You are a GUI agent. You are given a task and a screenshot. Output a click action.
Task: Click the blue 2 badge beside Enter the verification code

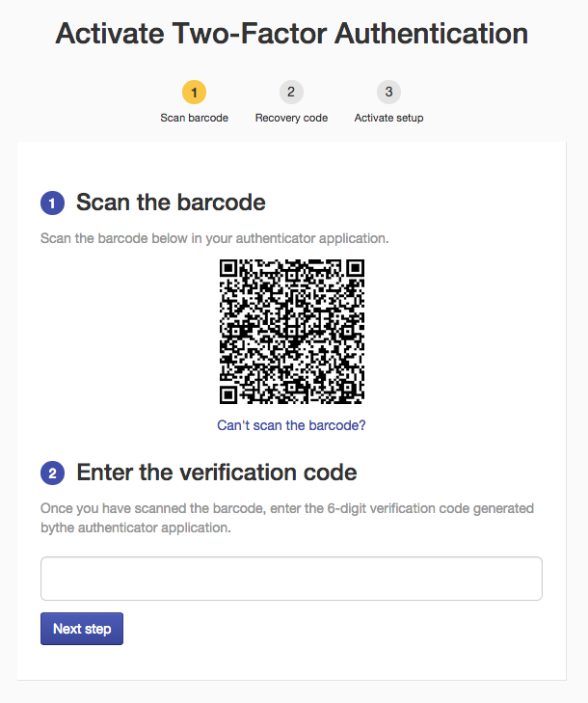[x=52, y=473]
